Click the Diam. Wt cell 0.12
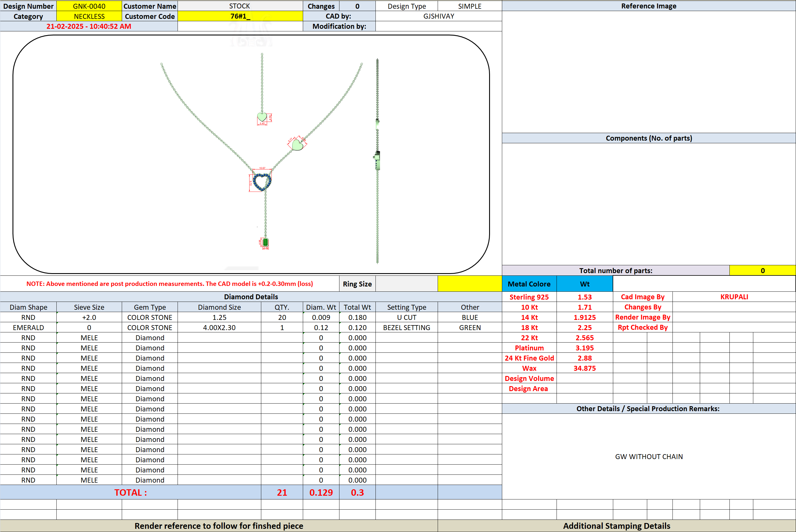796x532 pixels. click(x=321, y=327)
